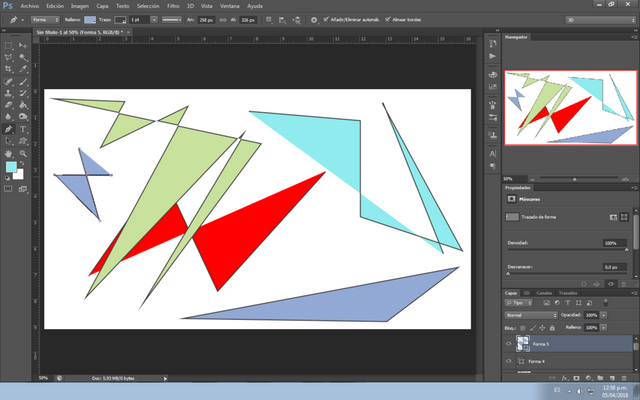Select the Pen tool in toolbox

(x=8, y=129)
